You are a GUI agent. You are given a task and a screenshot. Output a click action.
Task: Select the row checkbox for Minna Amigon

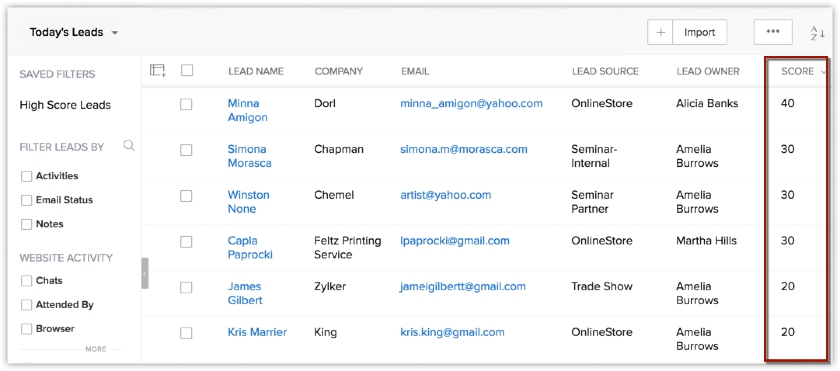click(186, 105)
